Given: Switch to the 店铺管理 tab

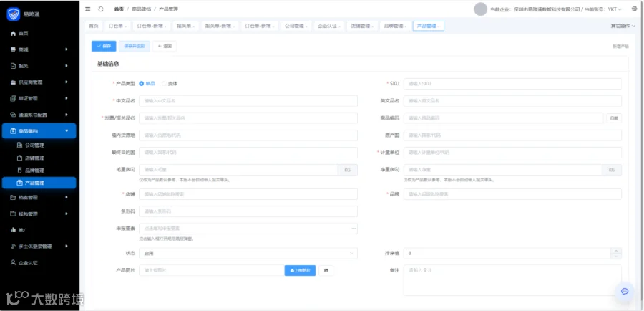Looking at the screenshot, I should click(x=362, y=26).
